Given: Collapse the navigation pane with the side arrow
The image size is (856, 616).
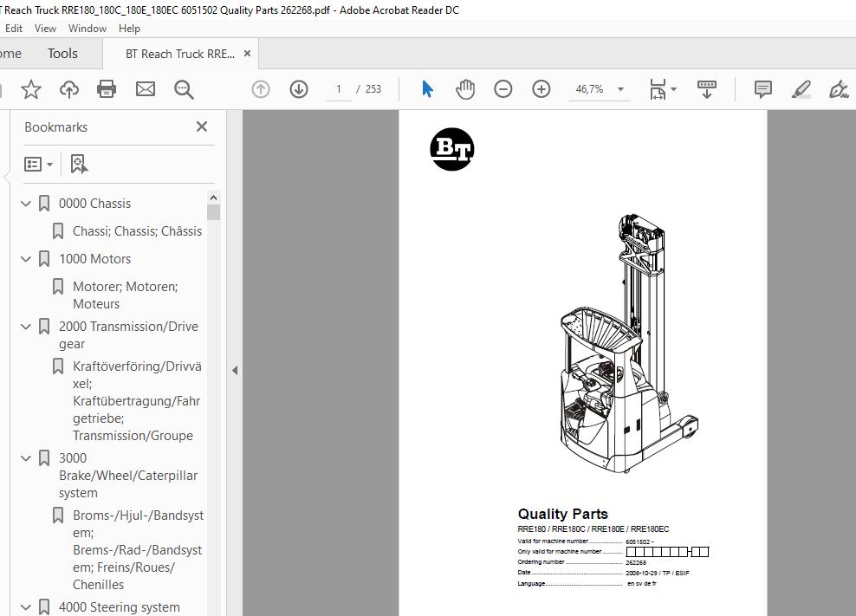Looking at the screenshot, I should click(x=235, y=370).
